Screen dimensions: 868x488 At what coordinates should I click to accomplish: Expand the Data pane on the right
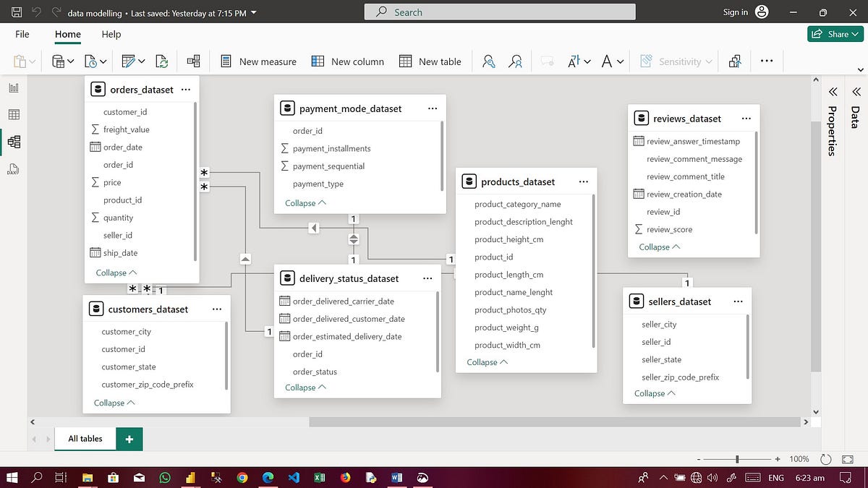pyautogui.click(x=856, y=93)
